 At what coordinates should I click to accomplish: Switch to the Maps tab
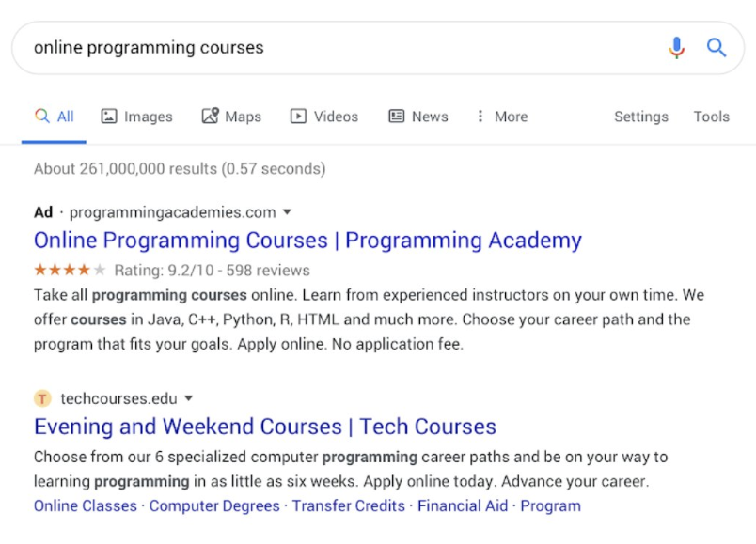tap(231, 117)
